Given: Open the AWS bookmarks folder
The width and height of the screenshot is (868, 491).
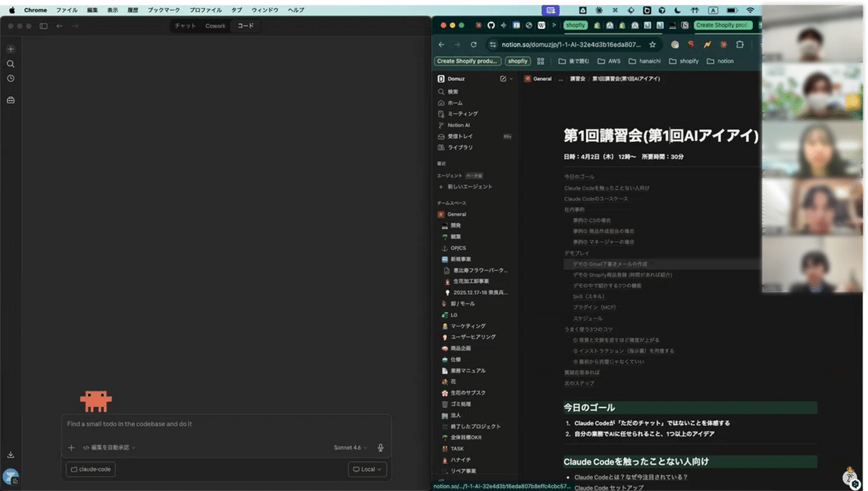Looking at the screenshot, I should click(x=609, y=61).
